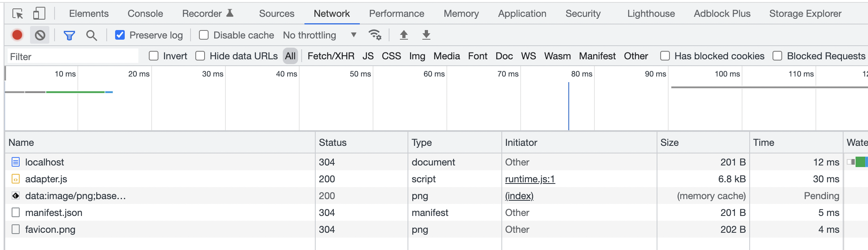This screenshot has width=868, height=250.
Task: Open the Sources tab
Action: pos(277,14)
